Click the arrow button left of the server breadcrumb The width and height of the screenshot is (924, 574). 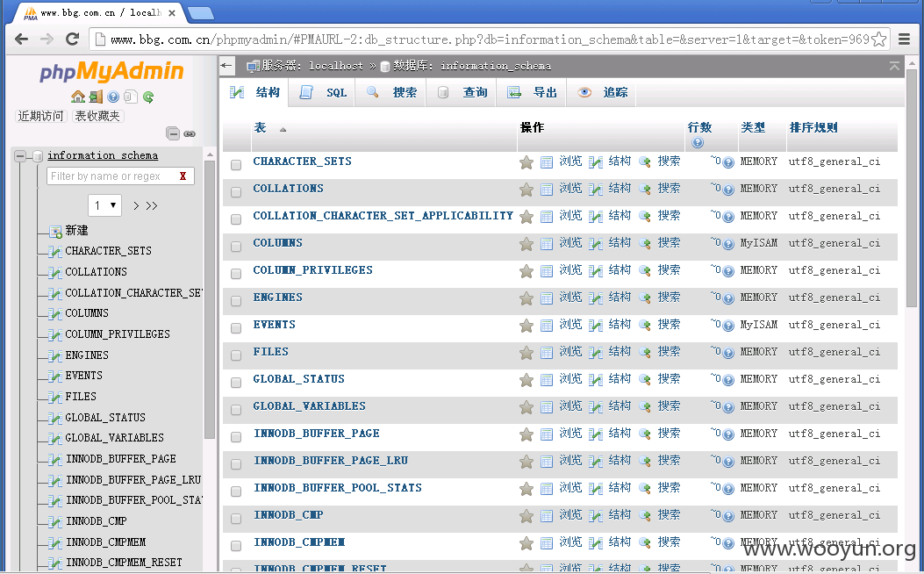click(x=227, y=66)
